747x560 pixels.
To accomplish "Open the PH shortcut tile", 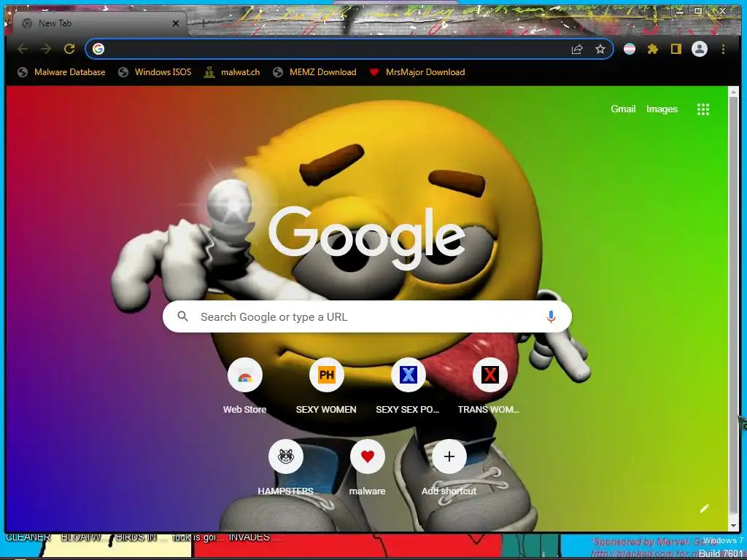I will click(326, 386).
